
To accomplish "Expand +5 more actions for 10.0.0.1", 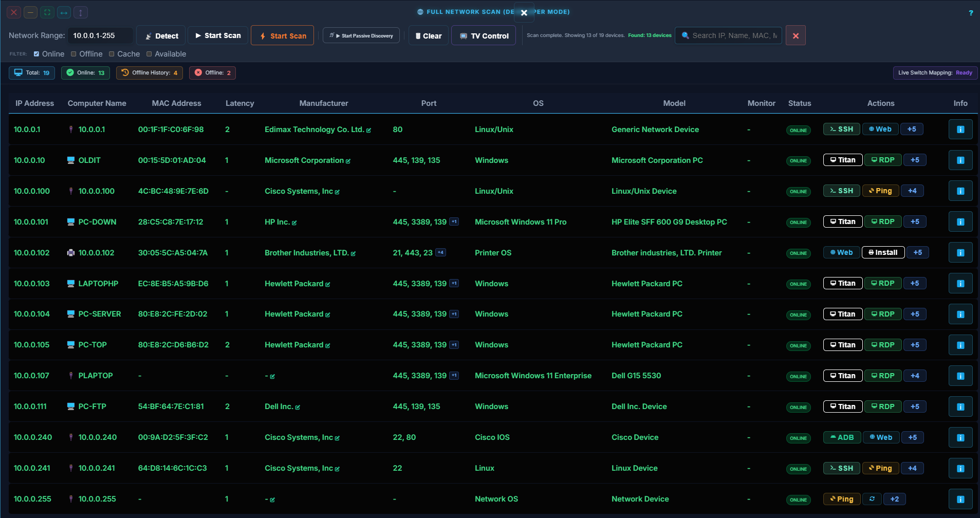I will tap(912, 129).
